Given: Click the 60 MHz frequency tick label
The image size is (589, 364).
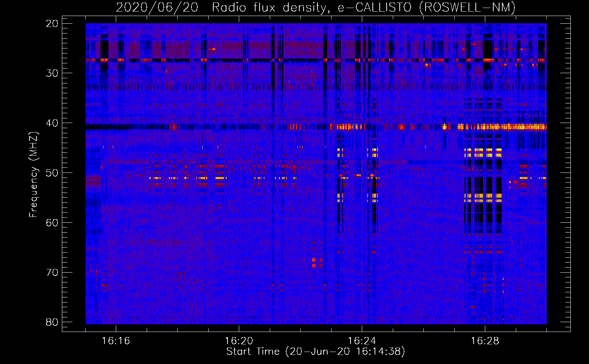Looking at the screenshot, I should [x=52, y=223].
